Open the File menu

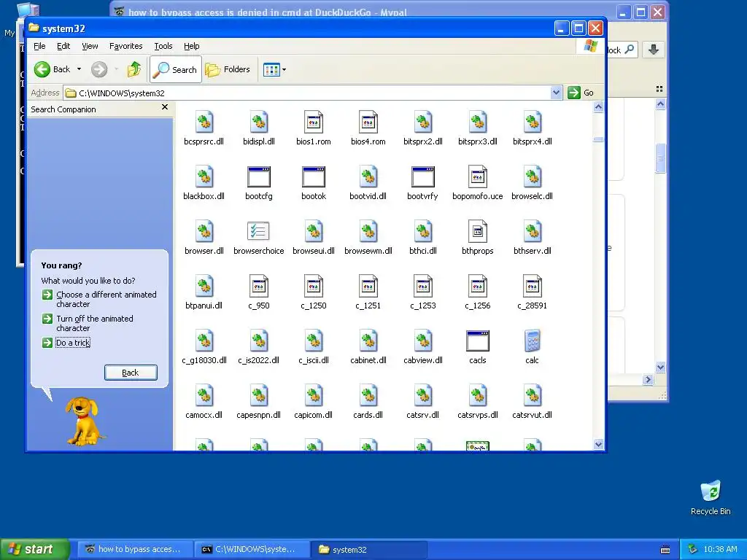pyautogui.click(x=39, y=46)
